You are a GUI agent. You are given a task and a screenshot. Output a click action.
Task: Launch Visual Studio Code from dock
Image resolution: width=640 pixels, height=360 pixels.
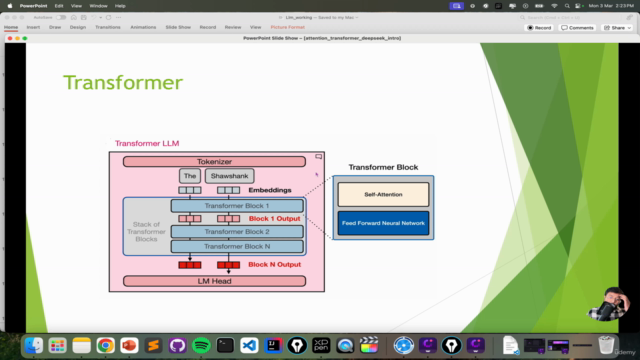[249, 346]
